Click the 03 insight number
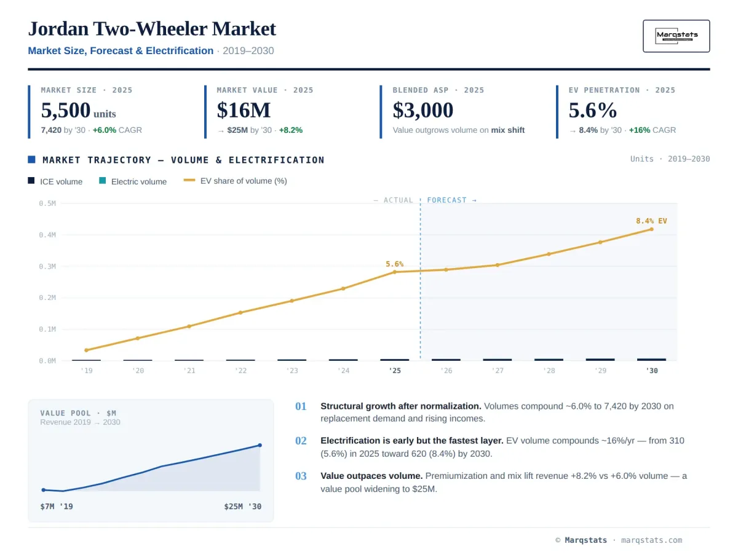 (301, 476)
